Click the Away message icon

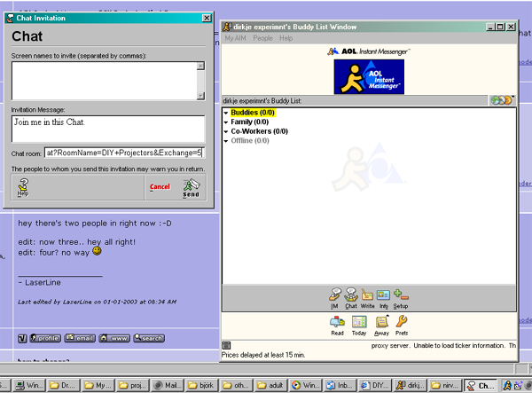pos(381,326)
